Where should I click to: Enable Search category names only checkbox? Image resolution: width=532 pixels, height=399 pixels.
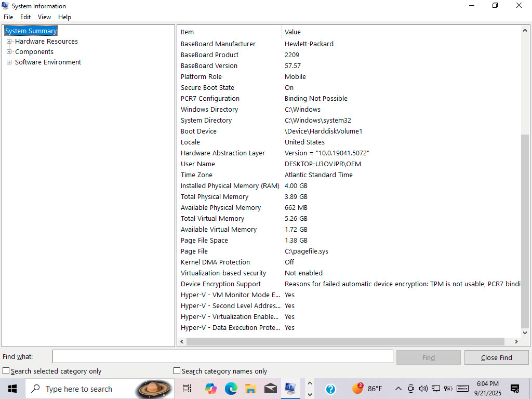point(177,371)
